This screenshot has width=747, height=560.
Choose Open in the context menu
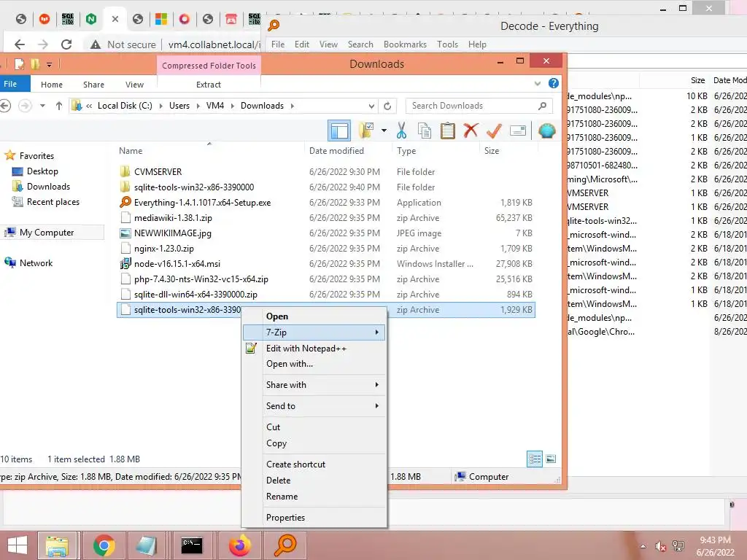[314, 316]
